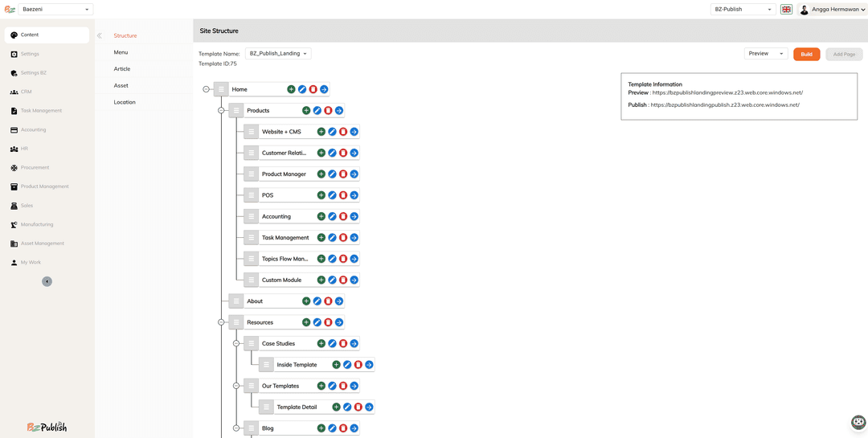Image resolution: width=868 pixels, height=438 pixels.
Task: Click the orange Build button
Action: point(806,54)
